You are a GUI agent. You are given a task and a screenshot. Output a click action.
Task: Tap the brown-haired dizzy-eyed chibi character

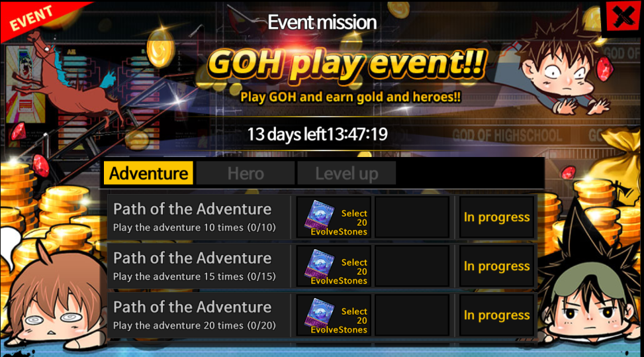pos(54,296)
